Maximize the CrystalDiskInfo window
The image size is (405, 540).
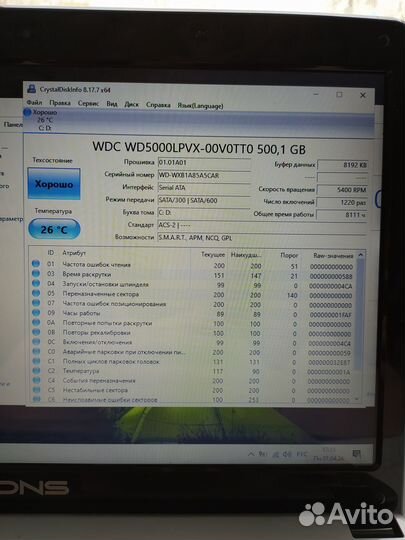340,94
